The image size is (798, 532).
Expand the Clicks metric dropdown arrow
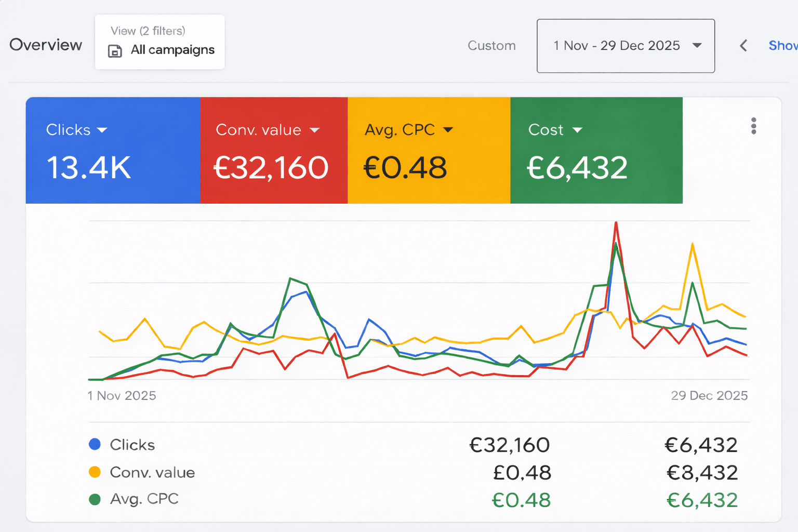[x=102, y=130]
